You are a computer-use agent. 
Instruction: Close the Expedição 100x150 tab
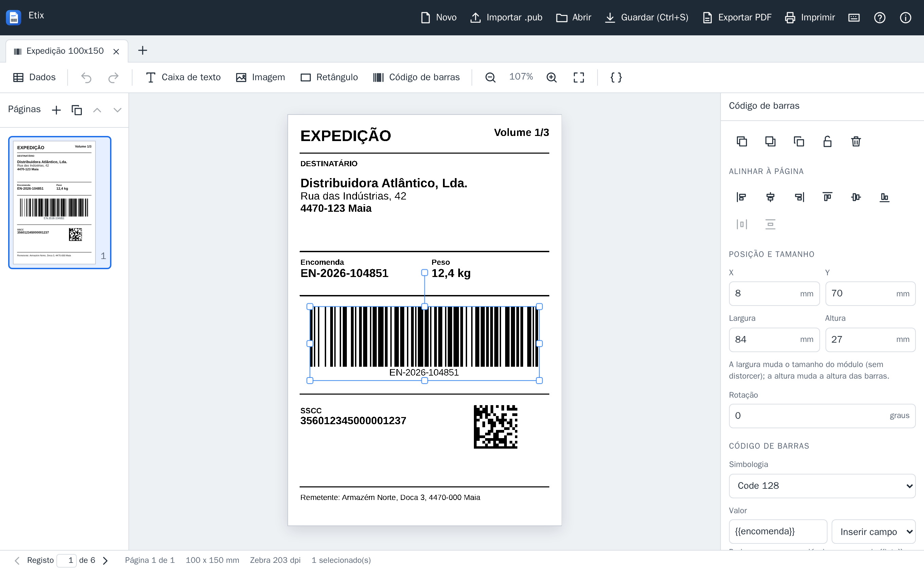point(116,51)
